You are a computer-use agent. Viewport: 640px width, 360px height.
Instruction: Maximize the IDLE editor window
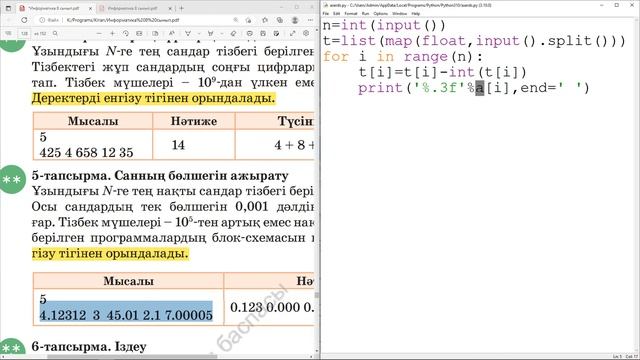[616, 5]
